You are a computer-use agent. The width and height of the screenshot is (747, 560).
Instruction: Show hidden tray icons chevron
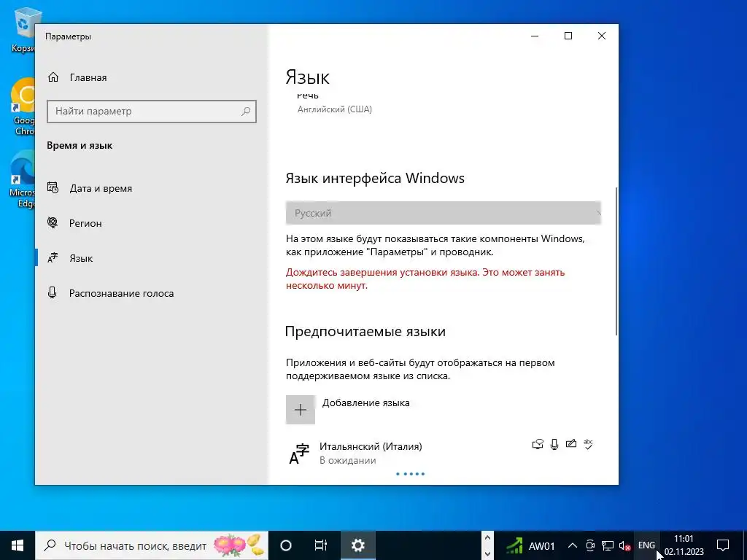(573, 545)
